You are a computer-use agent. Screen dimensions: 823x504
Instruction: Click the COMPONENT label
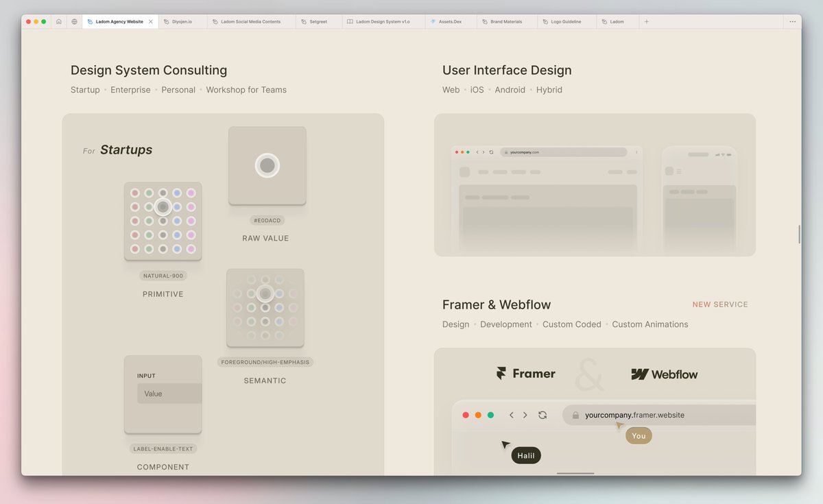pos(163,467)
